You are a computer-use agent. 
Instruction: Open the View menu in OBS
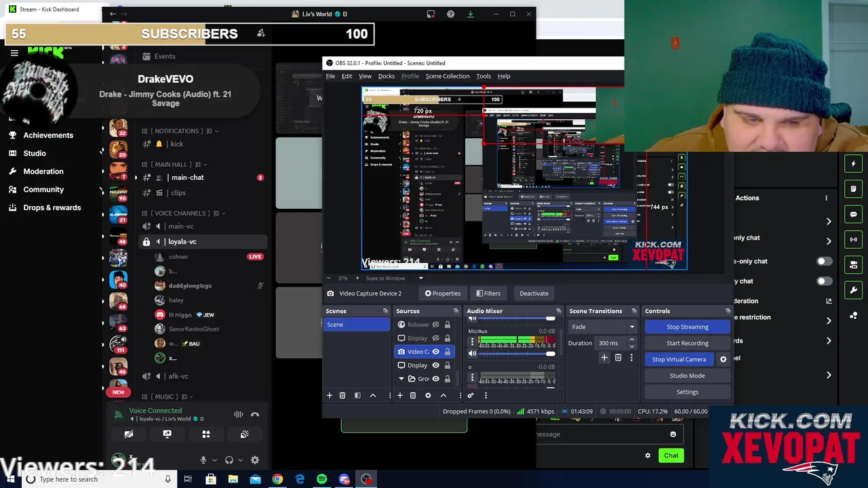click(x=365, y=76)
